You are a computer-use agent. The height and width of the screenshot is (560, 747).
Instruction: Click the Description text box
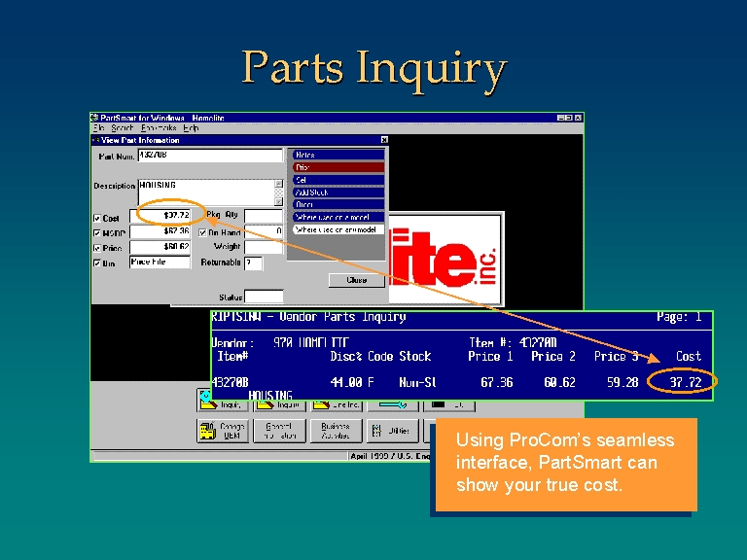[206, 192]
